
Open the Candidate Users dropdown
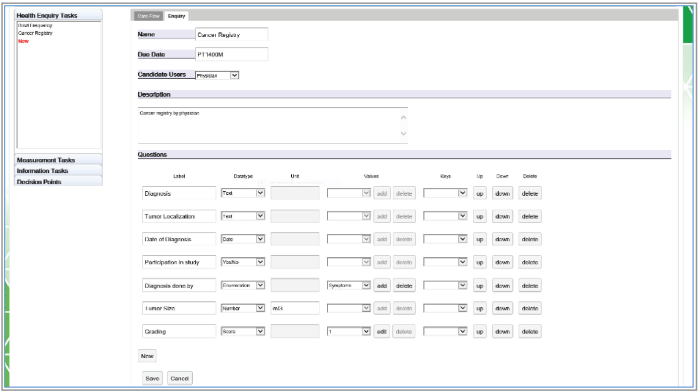click(x=217, y=75)
